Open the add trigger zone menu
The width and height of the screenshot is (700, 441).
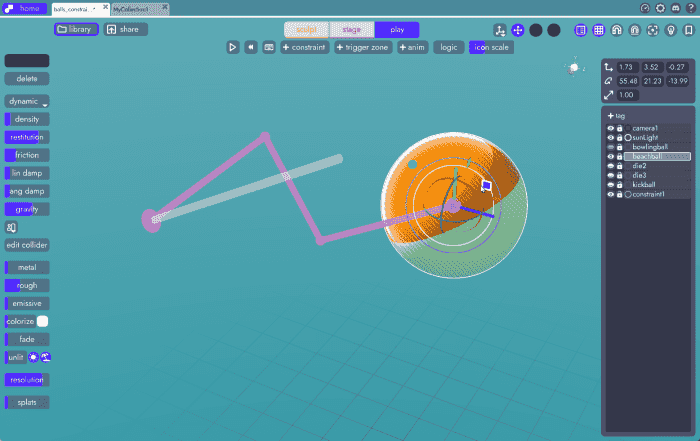pyautogui.click(x=362, y=47)
